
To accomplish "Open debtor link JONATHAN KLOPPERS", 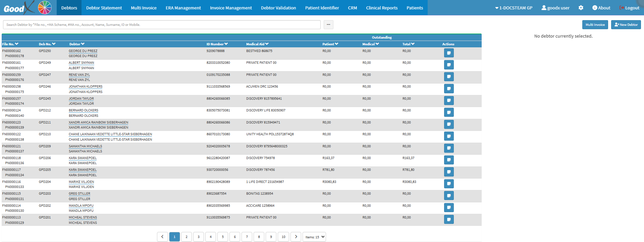I will pos(86,87).
